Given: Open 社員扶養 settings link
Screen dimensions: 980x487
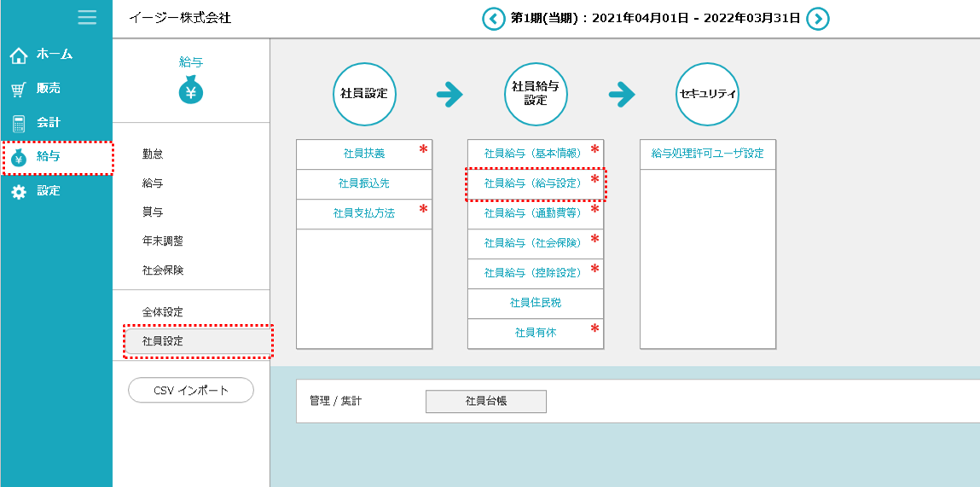Looking at the screenshot, I should [364, 154].
